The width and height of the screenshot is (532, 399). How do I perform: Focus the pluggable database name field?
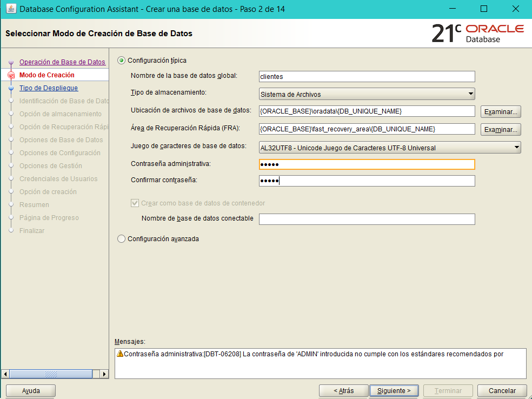click(x=367, y=219)
